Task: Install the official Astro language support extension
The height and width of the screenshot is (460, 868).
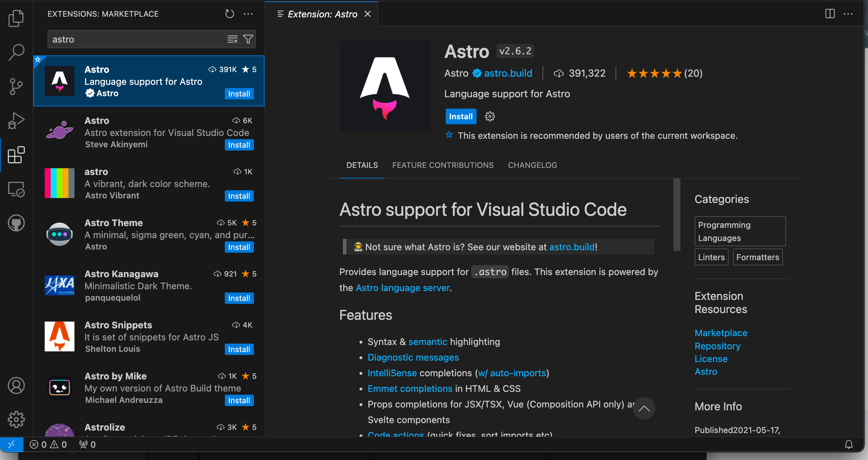Action: click(239, 94)
